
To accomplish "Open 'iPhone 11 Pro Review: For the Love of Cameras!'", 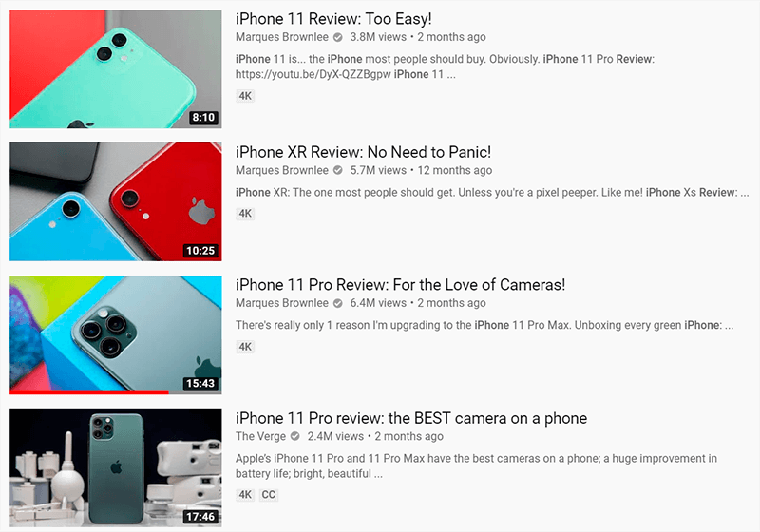I will pyautogui.click(x=400, y=285).
